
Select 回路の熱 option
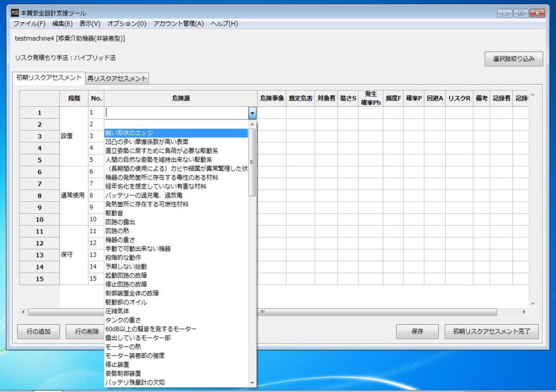176,231
